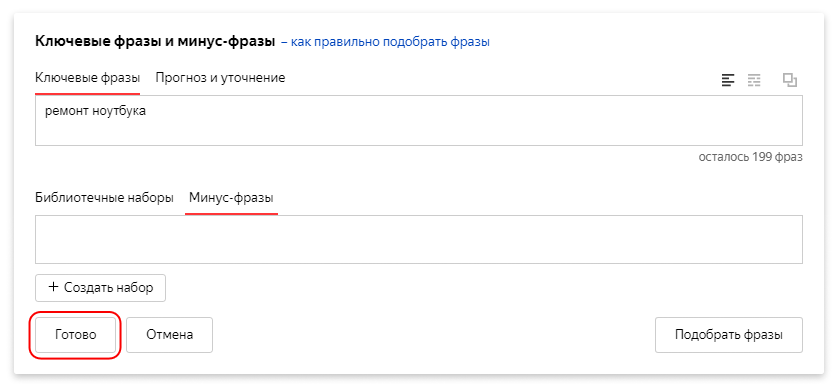Screen dimensions: 834x387
Task: Open link как правильно подобрать фразы
Action: [390, 42]
